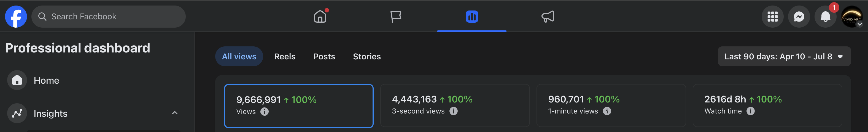Focus the Search Facebook field
Viewport: 868px width, 132px height.
pos(109,17)
